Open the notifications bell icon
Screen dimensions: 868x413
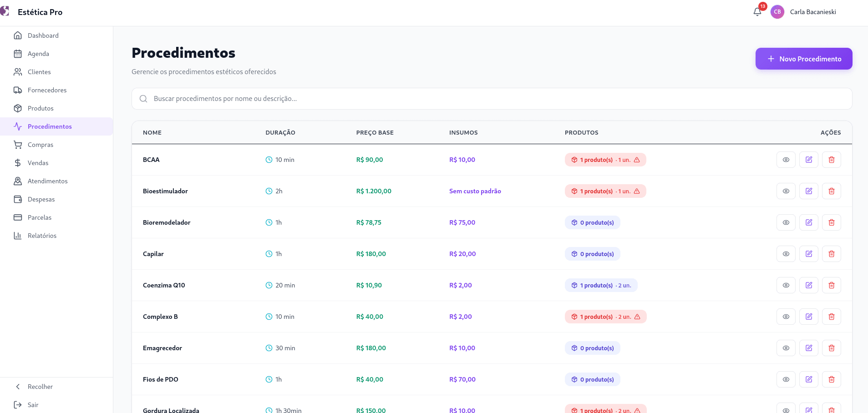(757, 12)
